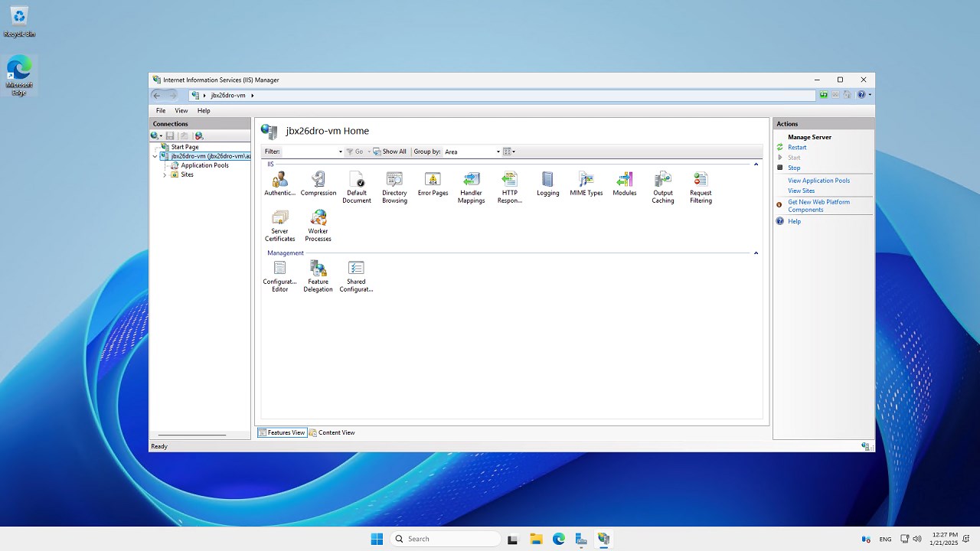Viewport: 980px width, 551px height.
Task: Click Restart in Actions pane
Action: pyautogui.click(x=797, y=147)
